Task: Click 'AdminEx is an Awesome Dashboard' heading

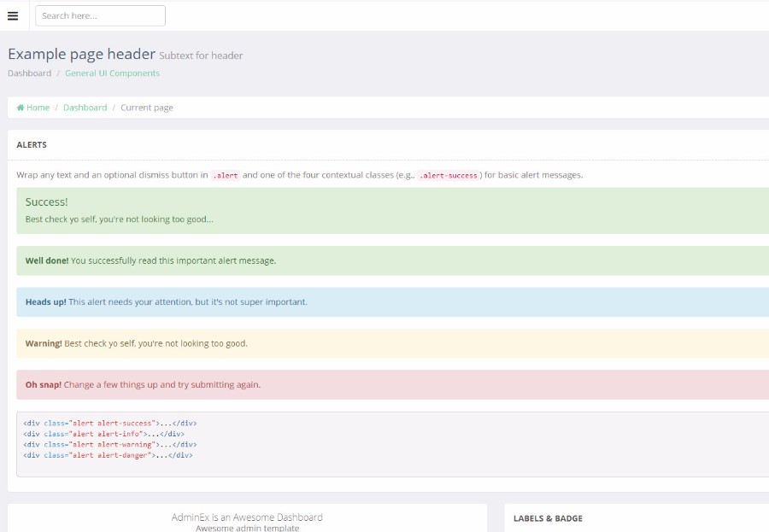Action: (247, 517)
